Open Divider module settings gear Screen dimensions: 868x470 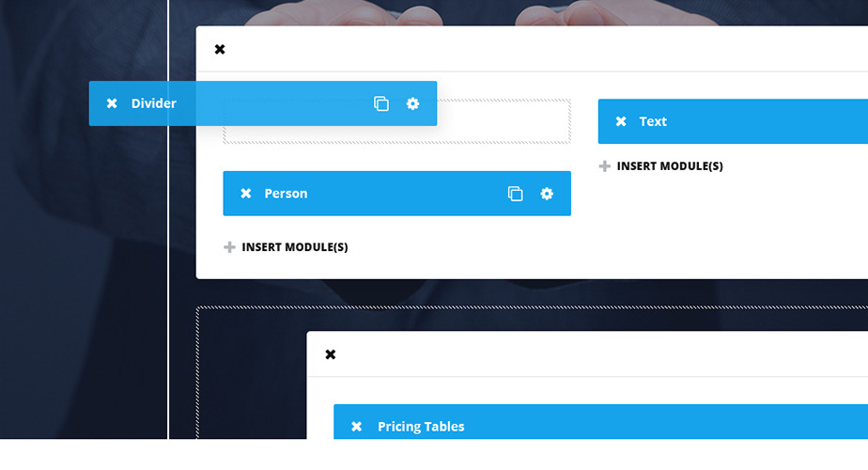point(413,103)
